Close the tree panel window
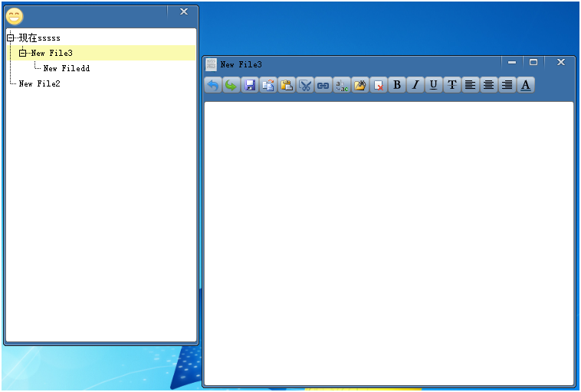The height and width of the screenshot is (392, 581). 184,11
